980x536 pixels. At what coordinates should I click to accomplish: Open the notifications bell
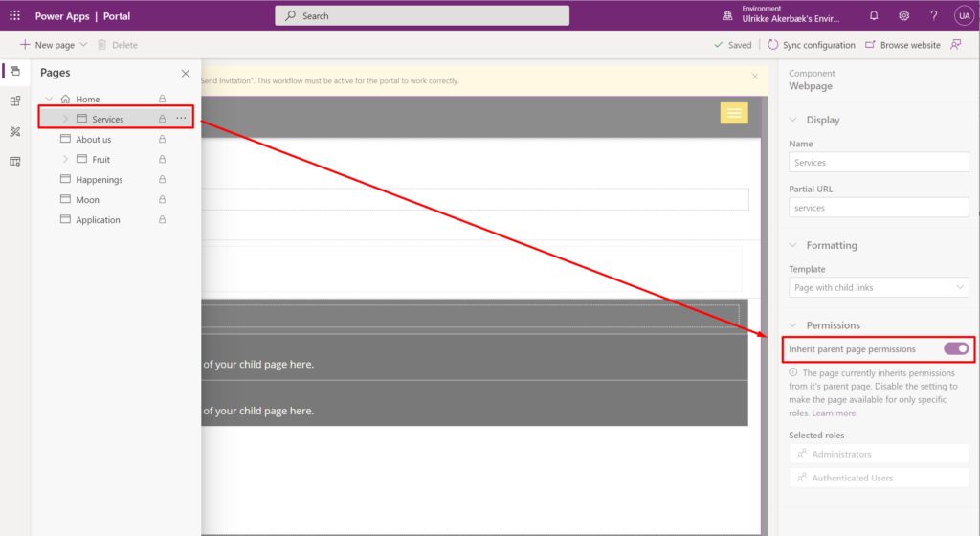[x=874, y=16]
